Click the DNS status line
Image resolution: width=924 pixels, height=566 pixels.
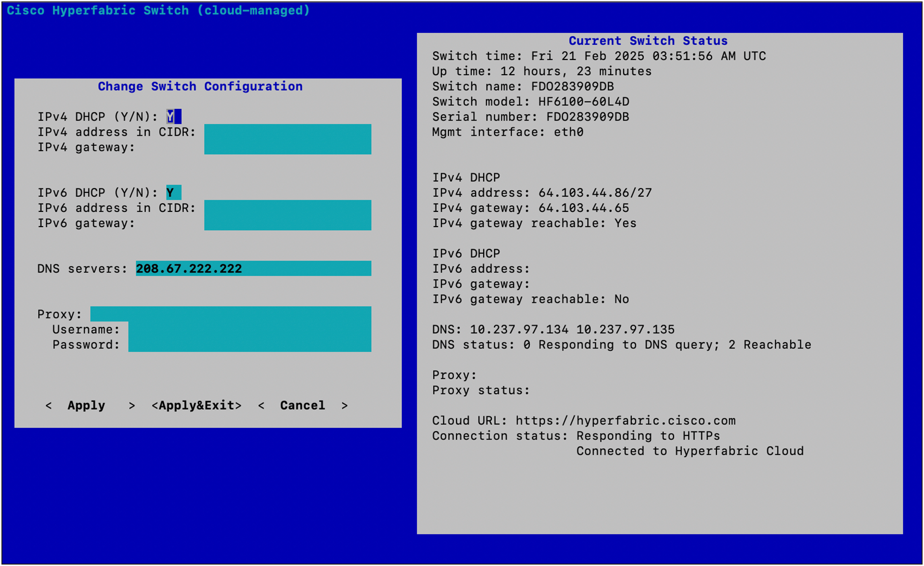click(622, 345)
